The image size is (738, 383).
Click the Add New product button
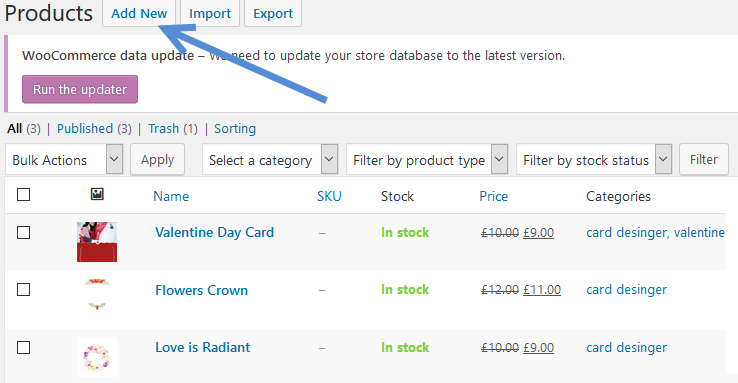point(139,13)
